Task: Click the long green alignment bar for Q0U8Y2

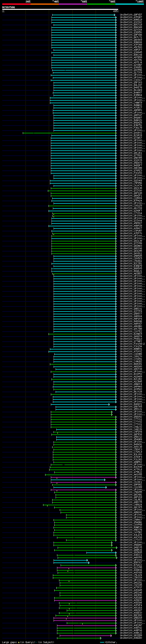Action: [69, 133]
